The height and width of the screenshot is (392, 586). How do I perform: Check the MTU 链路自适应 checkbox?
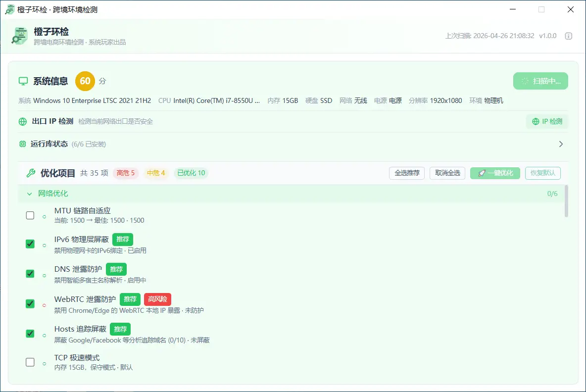click(x=30, y=215)
